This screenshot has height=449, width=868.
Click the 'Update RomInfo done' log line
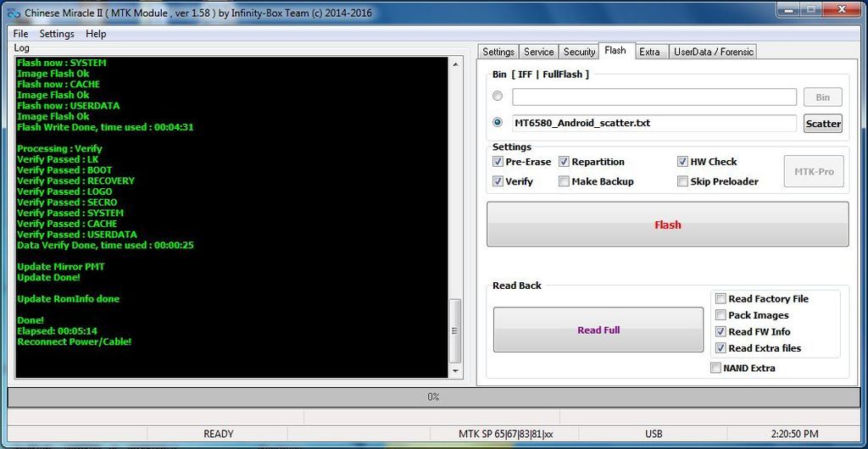(x=68, y=299)
